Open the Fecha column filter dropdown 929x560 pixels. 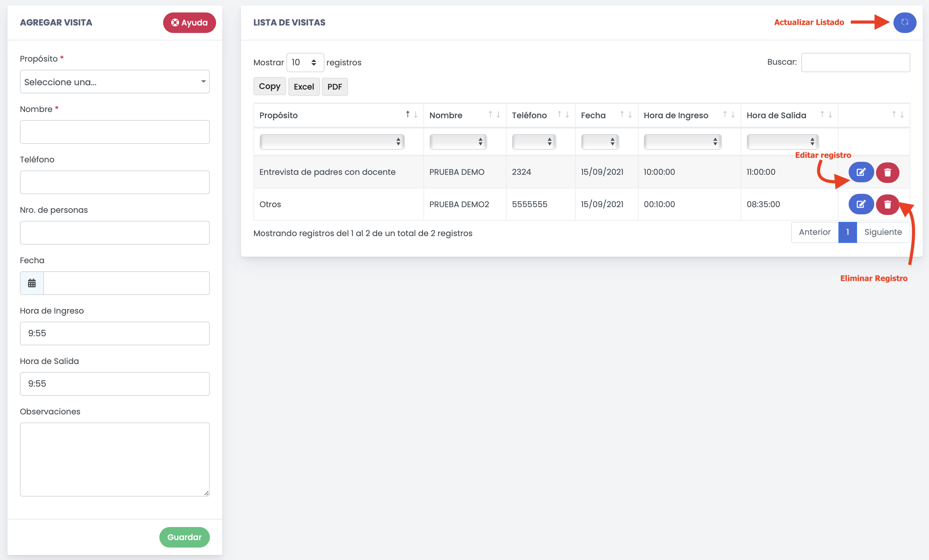coord(600,142)
